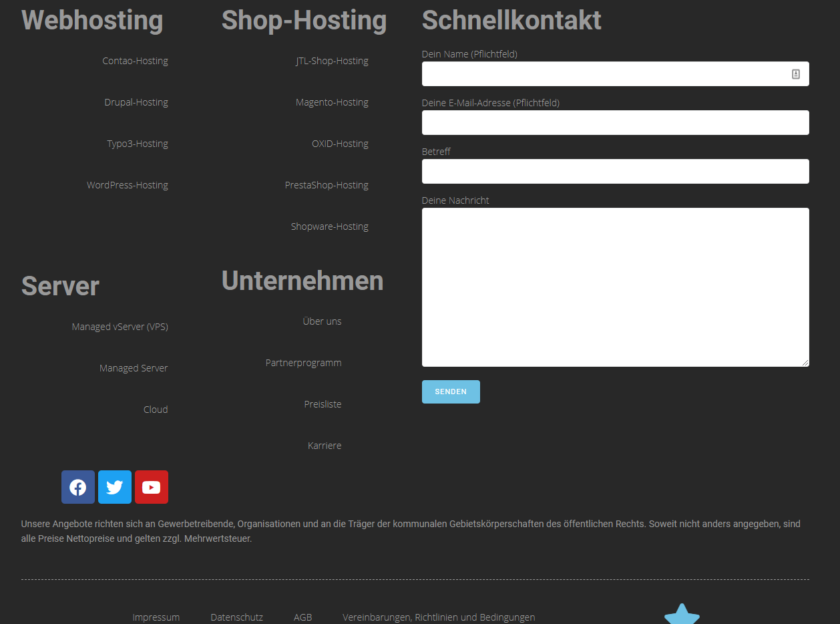840x624 pixels.
Task: Open the YouTube social icon
Action: pyautogui.click(x=152, y=487)
